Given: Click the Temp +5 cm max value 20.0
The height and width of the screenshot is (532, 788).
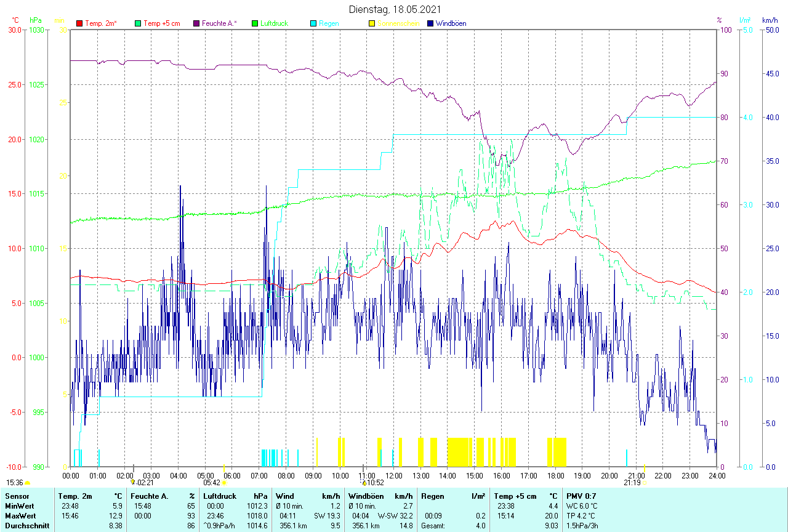Looking at the screenshot, I should pos(550,516).
